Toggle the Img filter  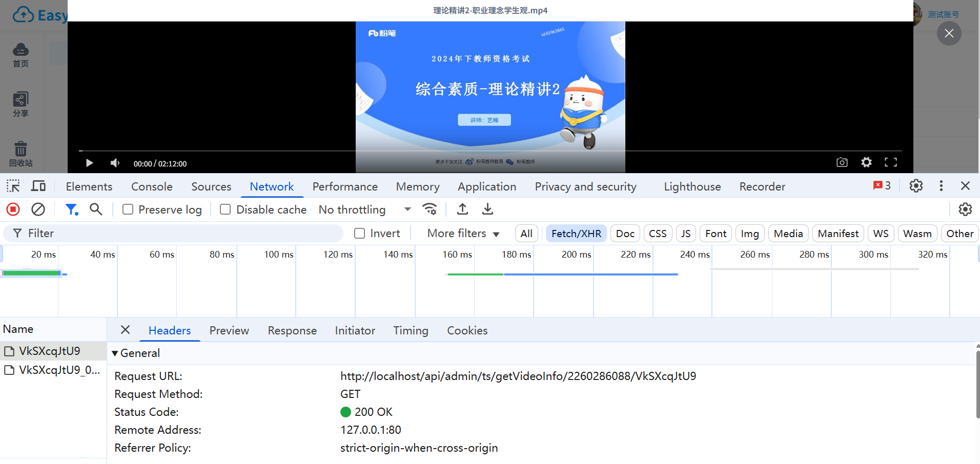point(750,234)
